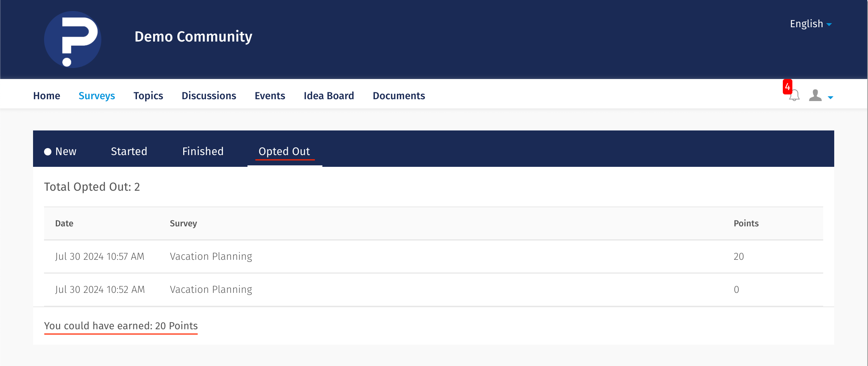The width and height of the screenshot is (868, 366).
Task: Select the 10:57 AM Vacation Planning survey row
Action: pyautogui.click(x=211, y=256)
